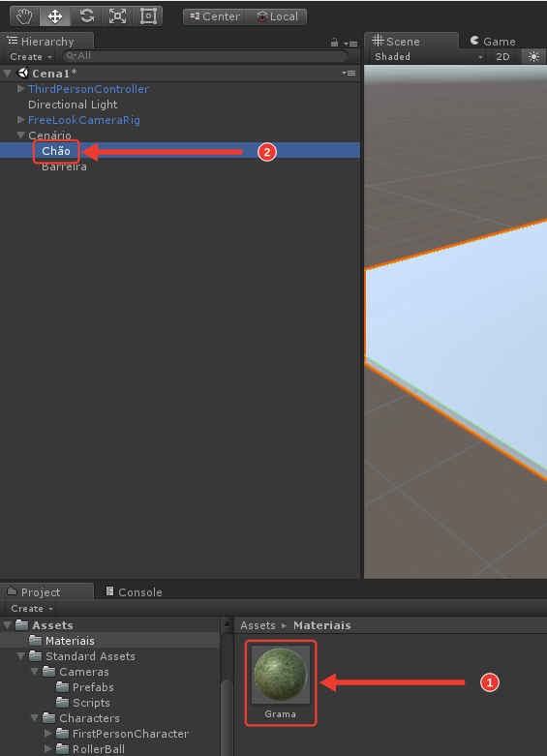Switch to the Console tab

tap(134, 592)
